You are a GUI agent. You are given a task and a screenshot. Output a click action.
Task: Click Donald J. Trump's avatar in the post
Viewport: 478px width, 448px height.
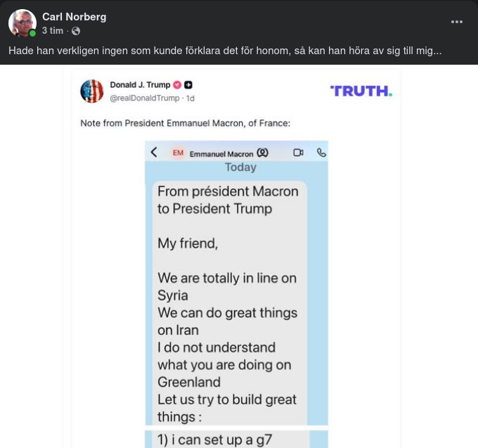[92, 91]
